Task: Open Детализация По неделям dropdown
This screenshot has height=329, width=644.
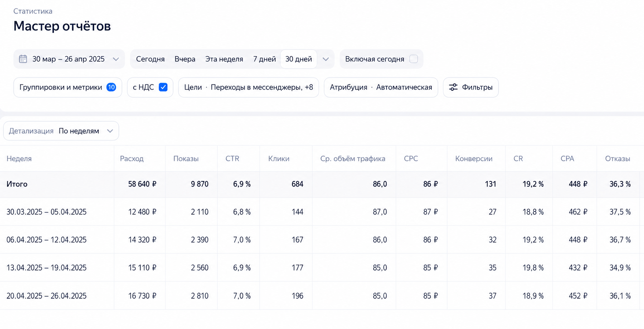Action: tap(61, 131)
